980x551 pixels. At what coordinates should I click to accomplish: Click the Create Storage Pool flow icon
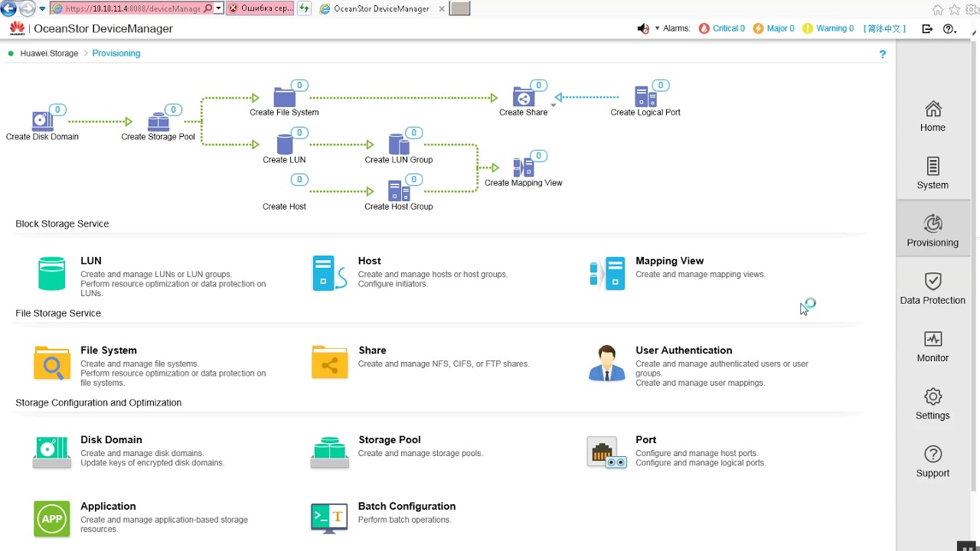[158, 121]
